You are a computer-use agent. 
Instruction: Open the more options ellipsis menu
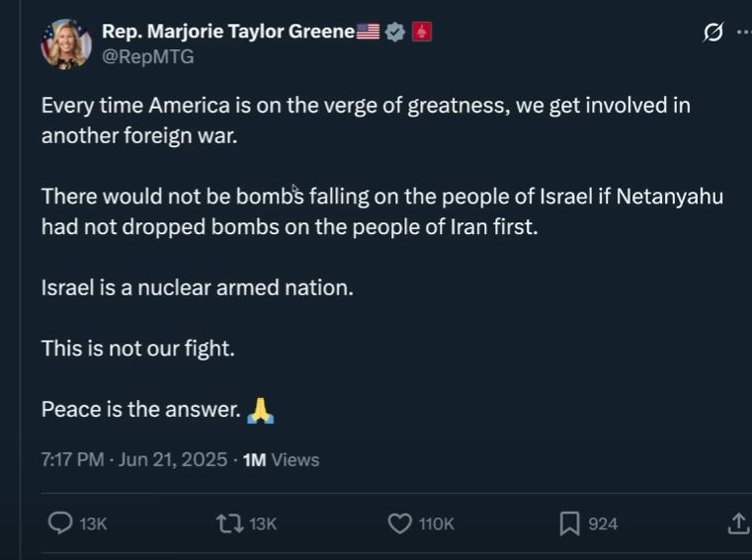pyautogui.click(x=743, y=33)
